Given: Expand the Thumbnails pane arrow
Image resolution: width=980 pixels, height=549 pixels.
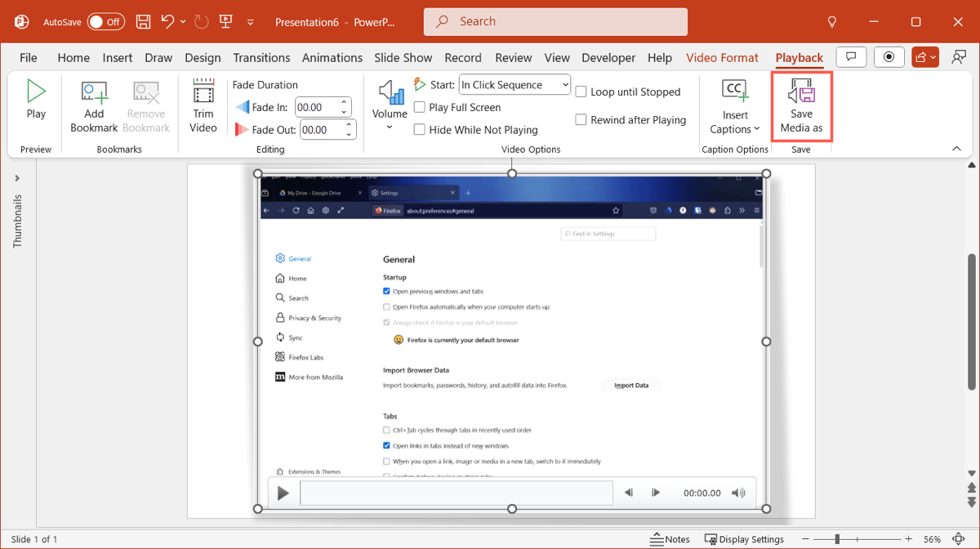Looking at the screenshot, I should pos(17,178).
